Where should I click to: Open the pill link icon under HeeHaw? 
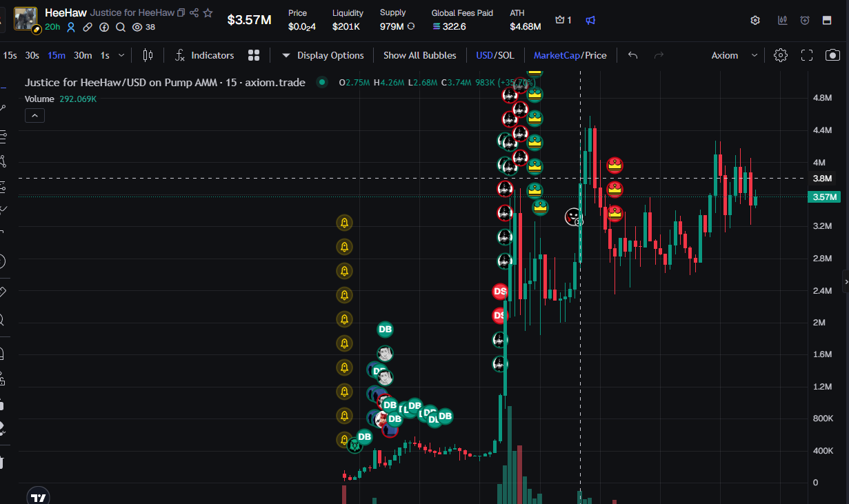click(x=88, y=27)
